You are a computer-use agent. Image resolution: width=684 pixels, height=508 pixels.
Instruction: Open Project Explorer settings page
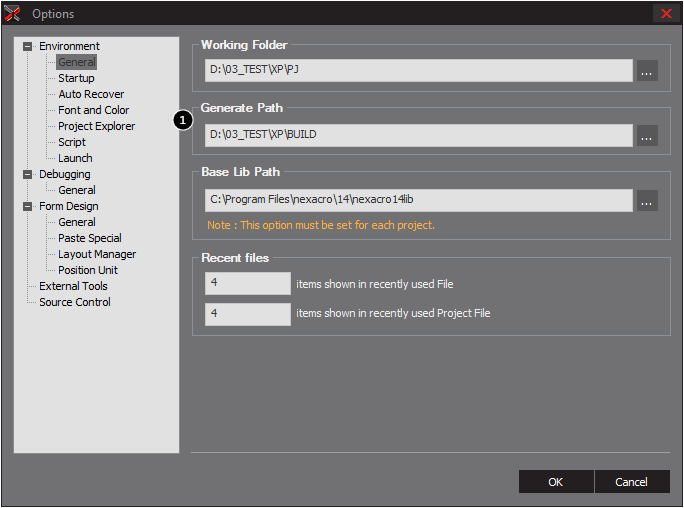(x=96, y=126)
